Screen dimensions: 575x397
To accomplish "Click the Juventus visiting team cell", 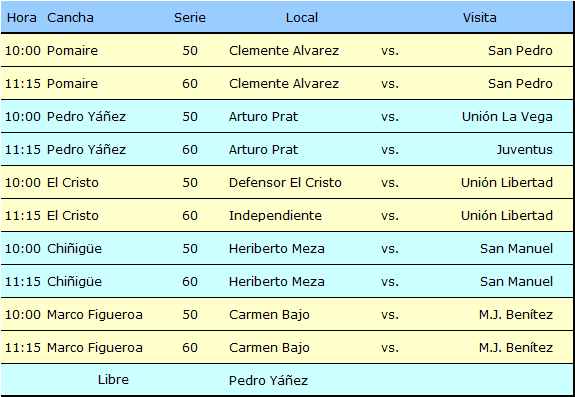I will pyautogui.click(x=524, y=150).
